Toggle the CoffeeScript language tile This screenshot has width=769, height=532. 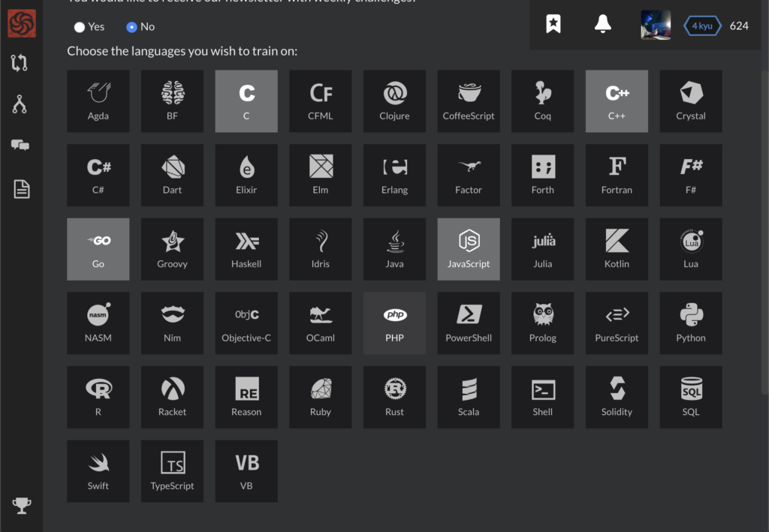(x=469, y=101)
